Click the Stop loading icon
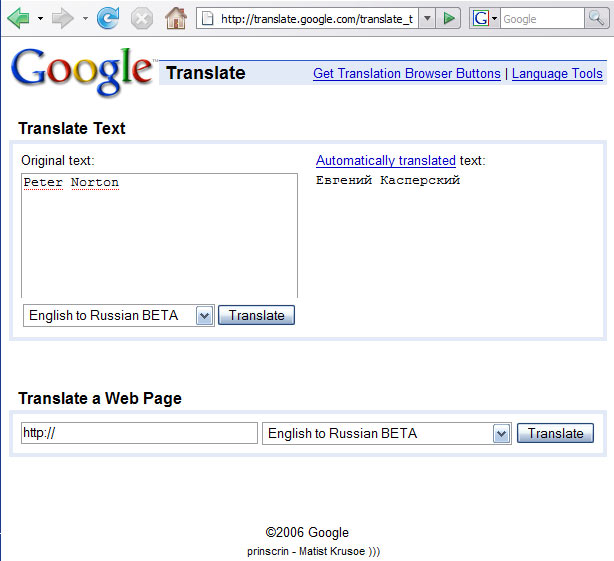 pos(142,18)
